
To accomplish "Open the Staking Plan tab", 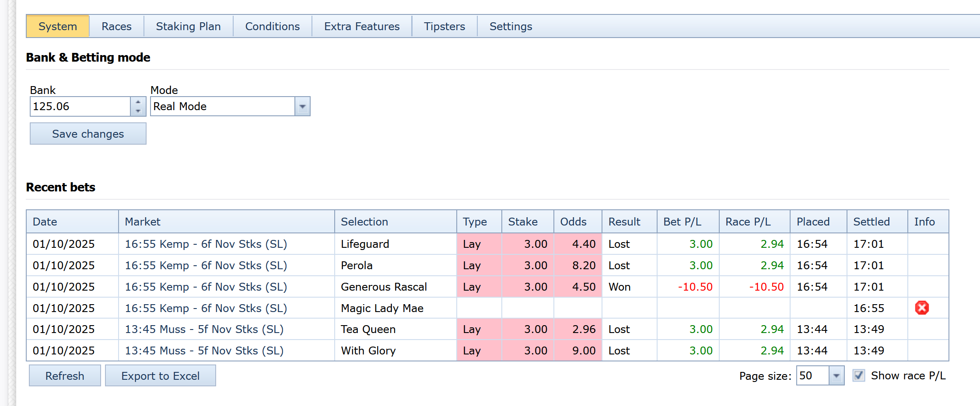I will (x=188, y=27).
